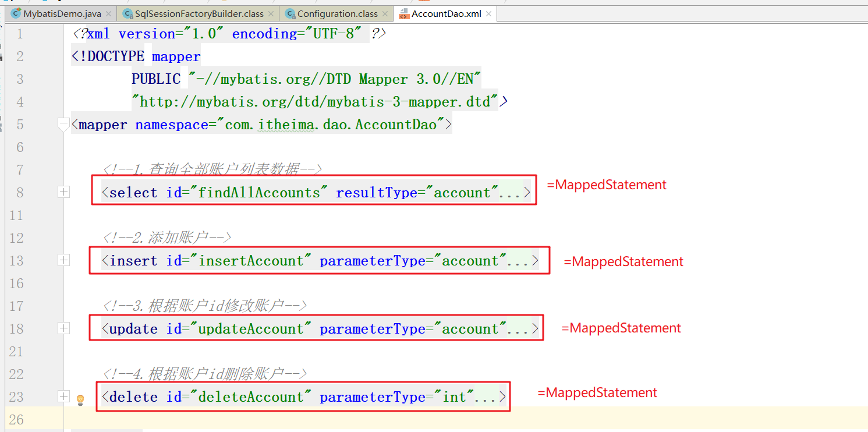
Task: Click the Configuration.class file icon
Action: tap(290, 13)
